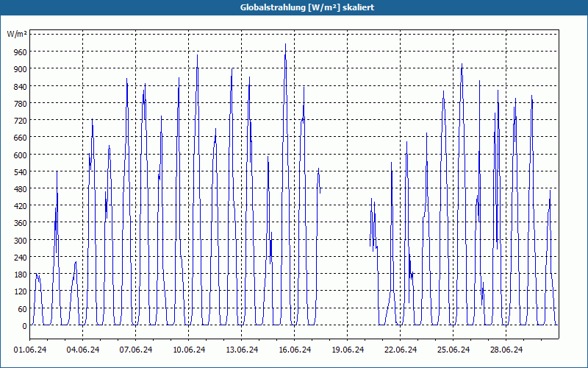This screenshot has height=368, width=588.
Task: Click the 0 y-axis label
Action: (25, 326)
